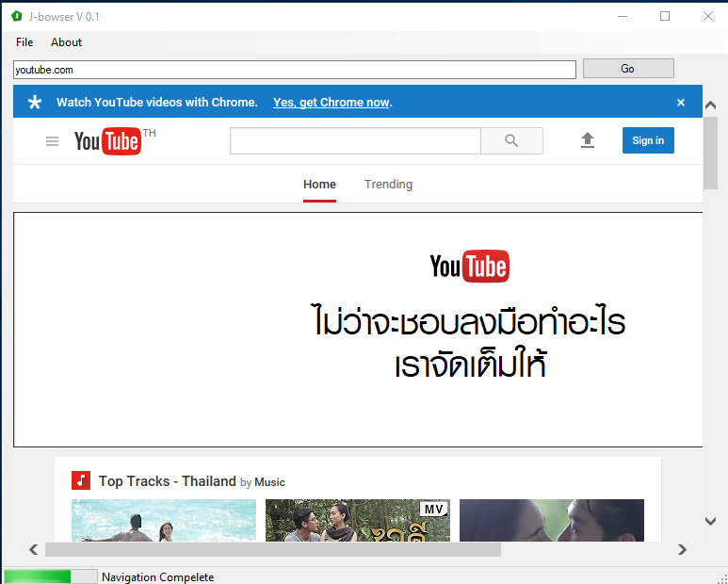
Task: Select the Home tab
Action: (319, 185)
